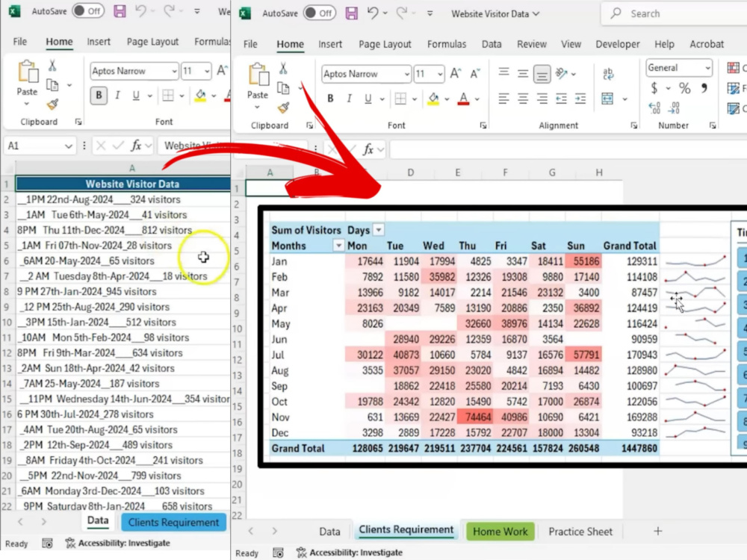
Task: Toggle Italic in right window
Action: pos(349,99)
